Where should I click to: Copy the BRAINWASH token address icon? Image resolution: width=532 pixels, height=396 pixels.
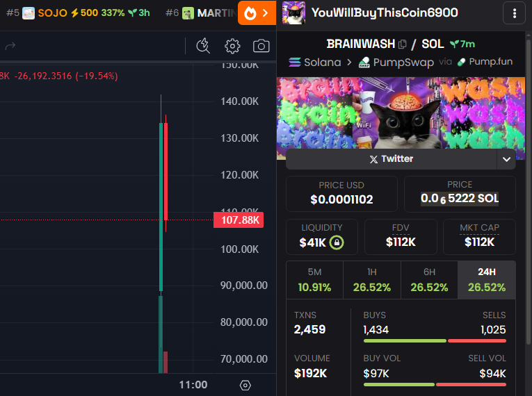[x=403, y=44]
